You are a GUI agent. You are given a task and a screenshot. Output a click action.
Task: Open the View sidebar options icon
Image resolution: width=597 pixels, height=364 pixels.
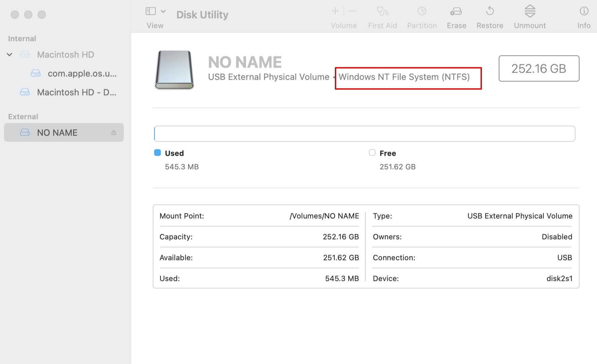coord(150,11)
